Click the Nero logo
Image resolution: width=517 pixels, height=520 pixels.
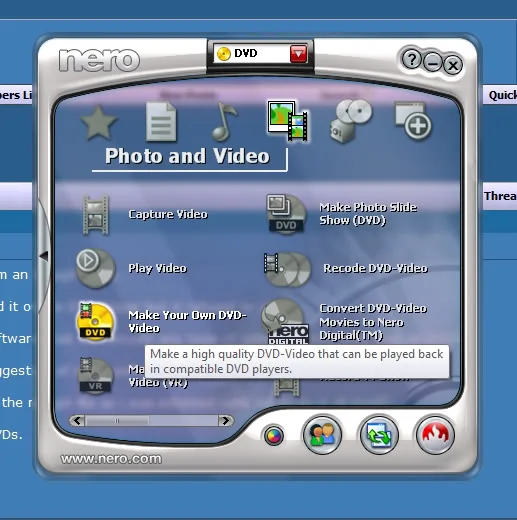coord(99,60)
